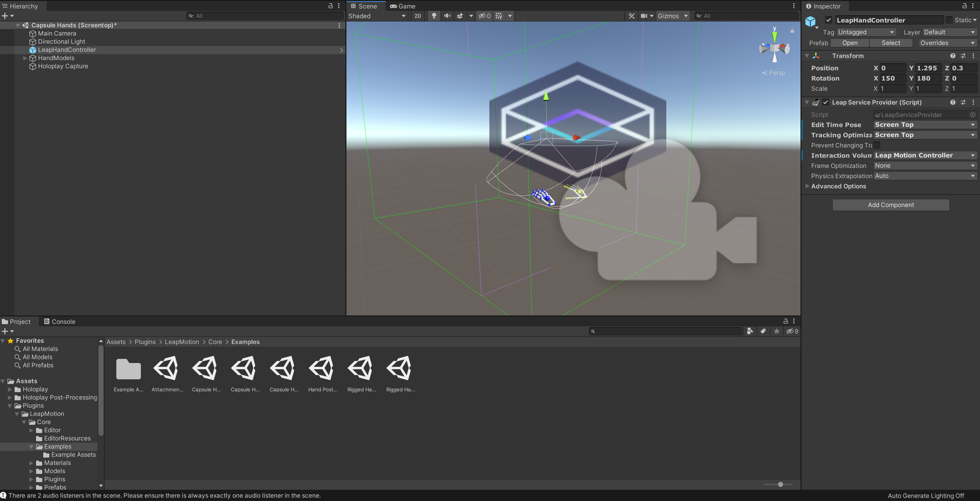Image resolution: width=980 pixels, height=501 pixels.
Task: Toggle 2D view mode button
Action: (x=417, y=16)
